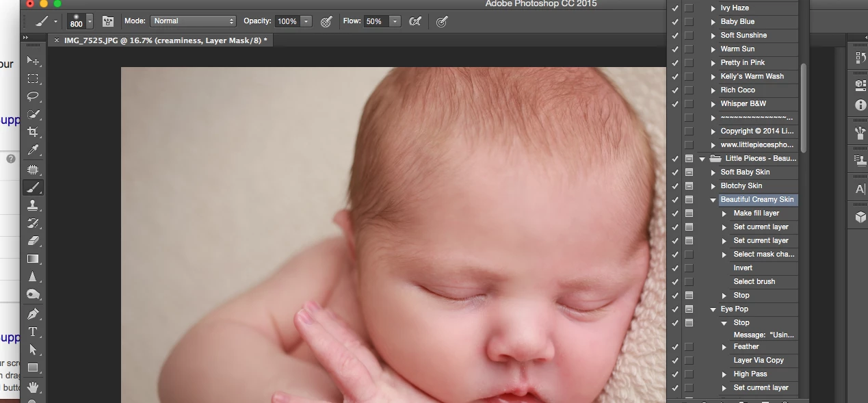
Task: Select the Path Selection tool
Action: tap(33, 349)
